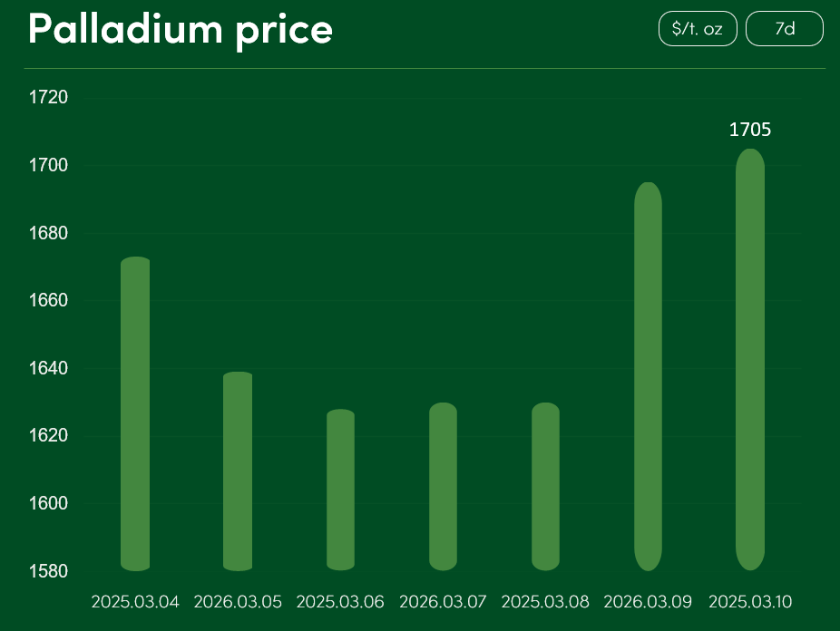The width and height of the screenshot is (840, 631).
Task: Select the 2026.03.09 date label
Action: [x=648, y=602]
